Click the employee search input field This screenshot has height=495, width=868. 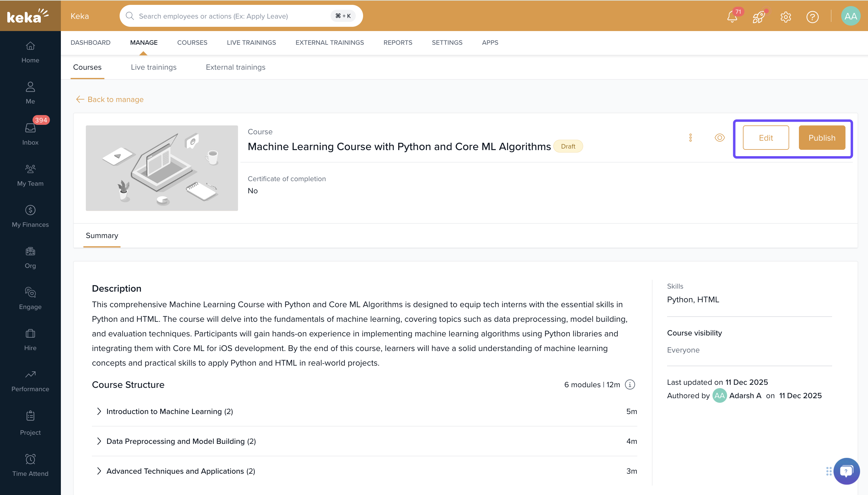click(x=231, y=16)
